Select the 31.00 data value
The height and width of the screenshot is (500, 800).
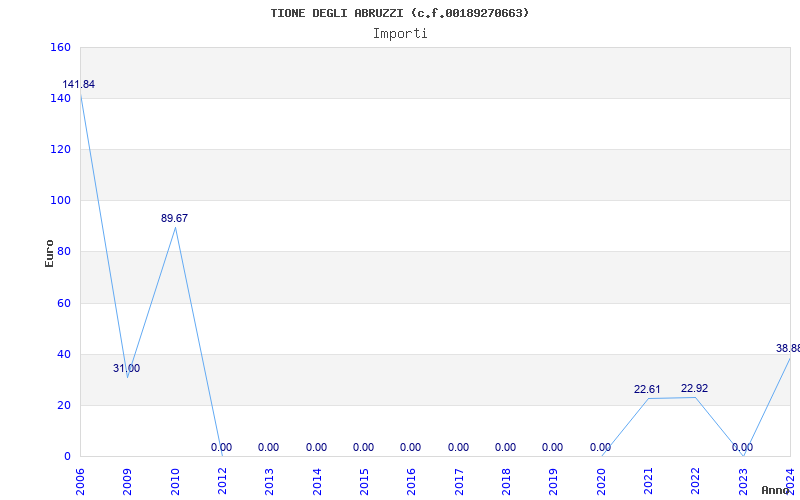click(127, 368)
